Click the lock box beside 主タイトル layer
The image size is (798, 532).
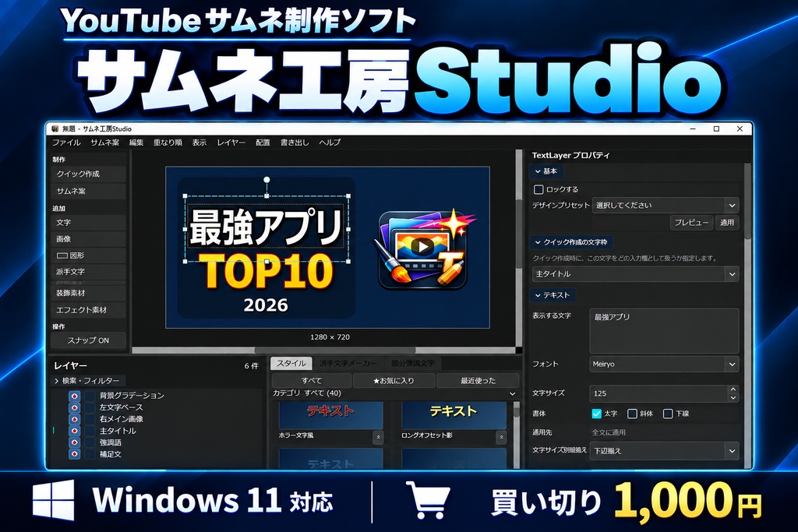point(90,431)
